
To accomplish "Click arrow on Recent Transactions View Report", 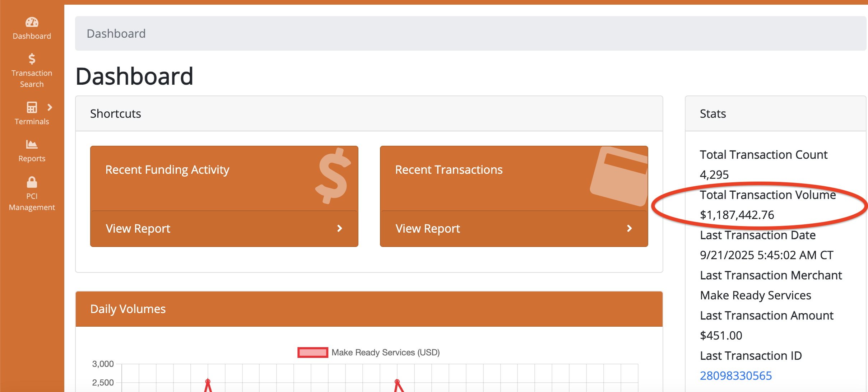I will [x=629, y=228].
